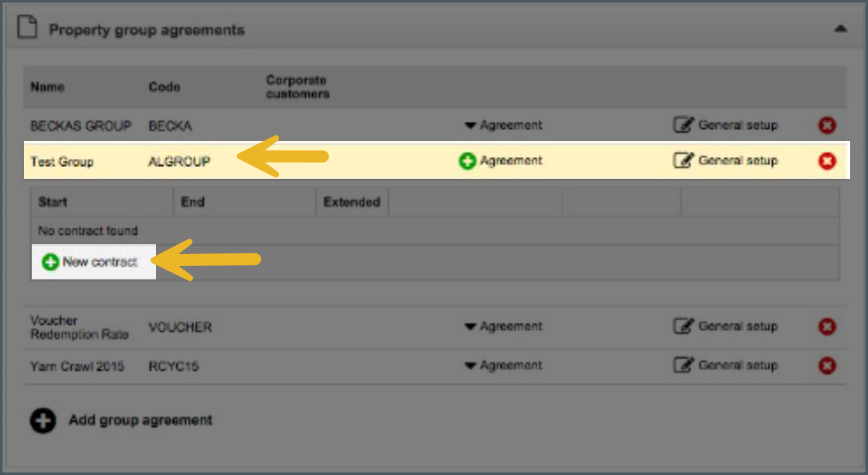The height and width of the screenshot is (475, 868).
Task: Click the green plus New contract icon
Action: click(x=50, y=262)
